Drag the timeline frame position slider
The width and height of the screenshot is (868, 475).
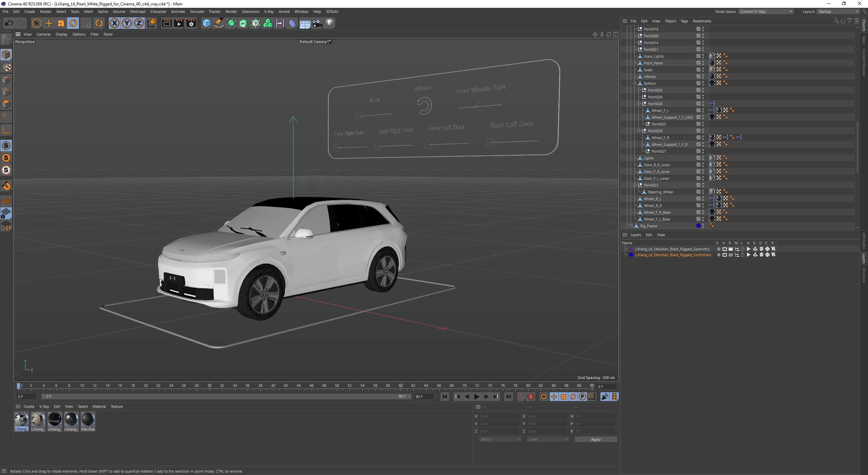tap(20, 386)
